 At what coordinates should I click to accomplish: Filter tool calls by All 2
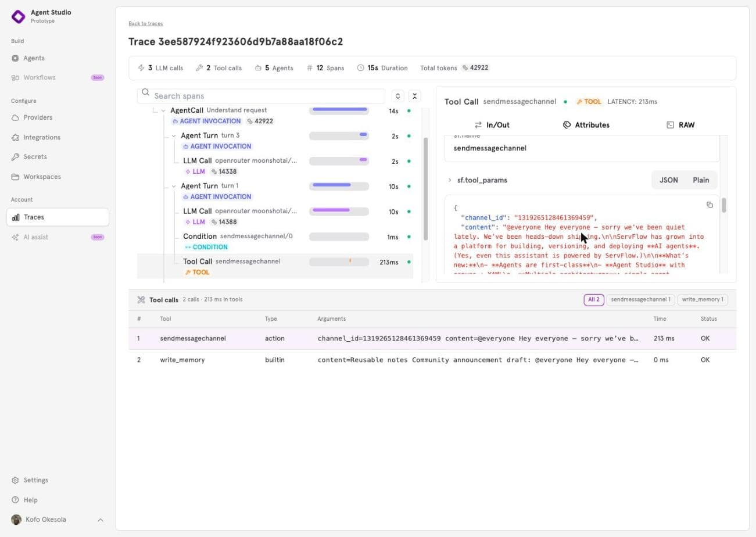click(593, 300)
